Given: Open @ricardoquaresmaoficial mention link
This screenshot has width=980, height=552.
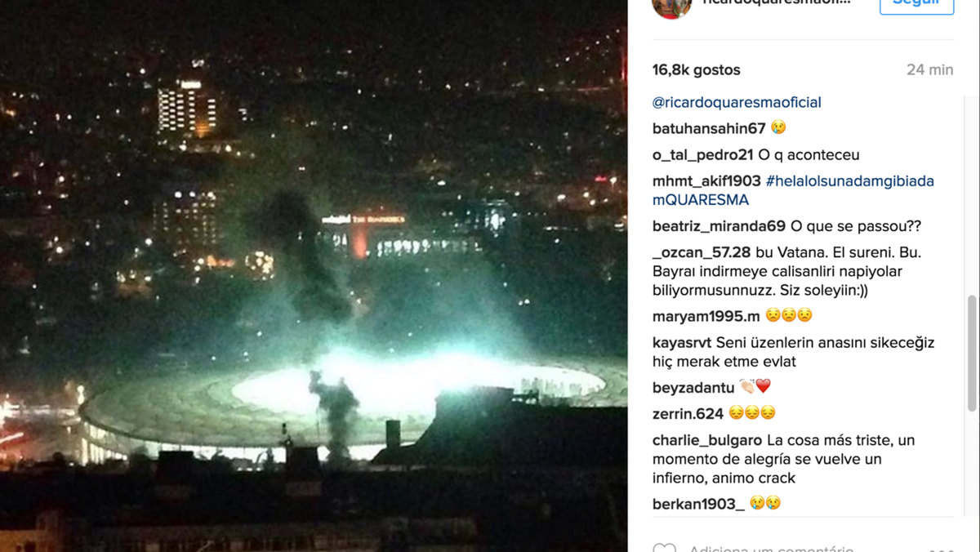Looking at the screenshot, I should (737, 102).
